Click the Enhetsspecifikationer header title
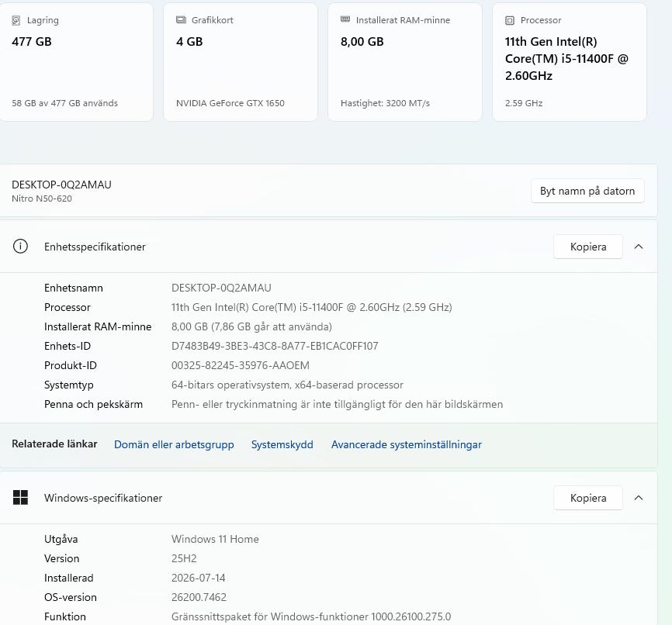This screenshot has width=672, height=625. point(95,247)
